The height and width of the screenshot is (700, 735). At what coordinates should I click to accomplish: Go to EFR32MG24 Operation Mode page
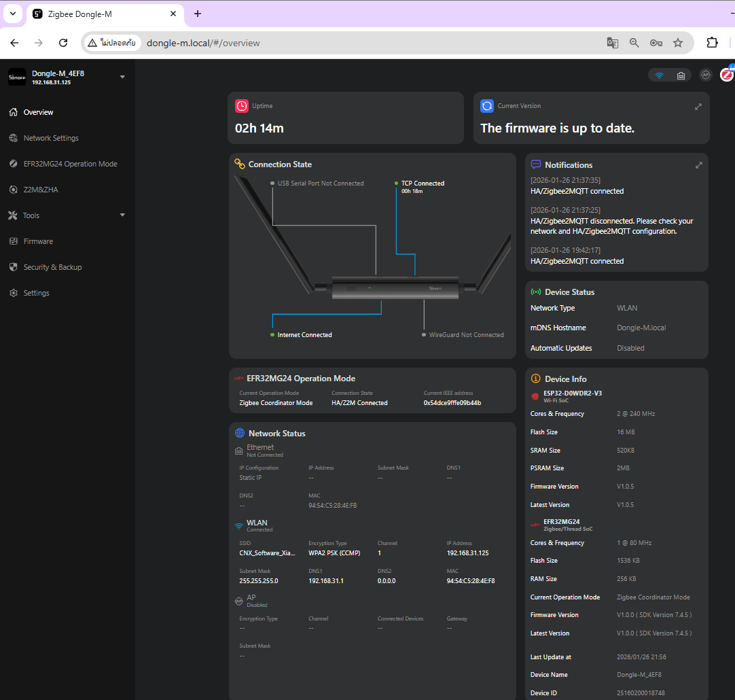click(70, 164)
